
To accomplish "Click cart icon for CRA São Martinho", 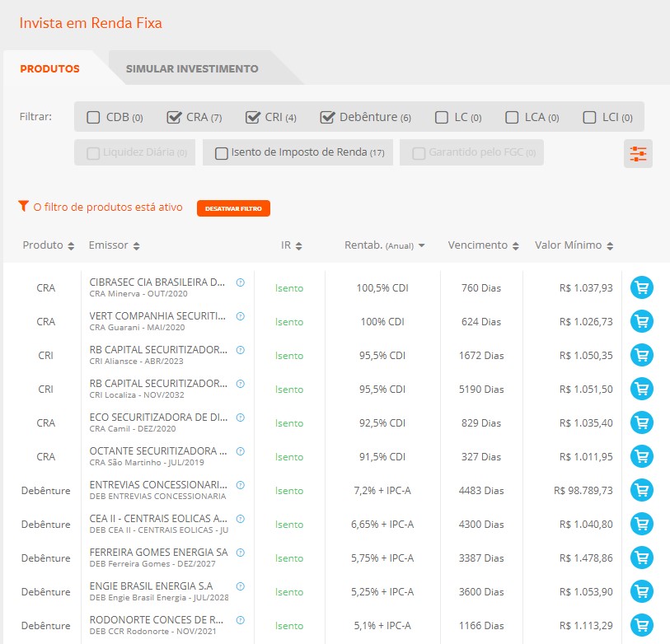I will click(x=641, y=456).
